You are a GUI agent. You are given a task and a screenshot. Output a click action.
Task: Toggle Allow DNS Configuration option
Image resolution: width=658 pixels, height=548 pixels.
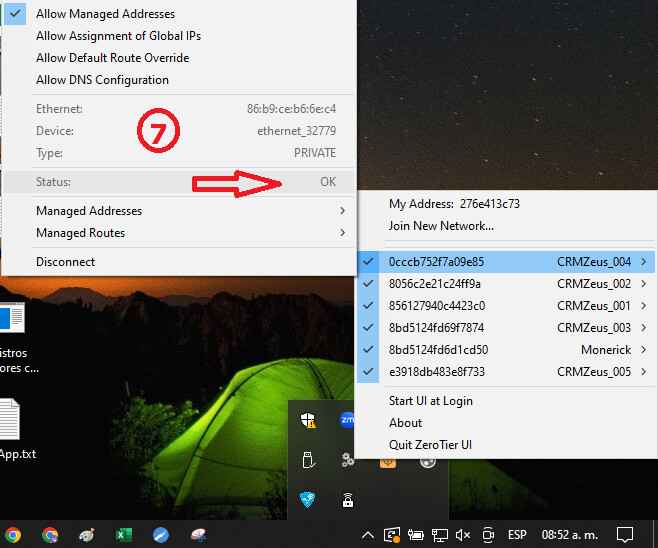point(102,80)
